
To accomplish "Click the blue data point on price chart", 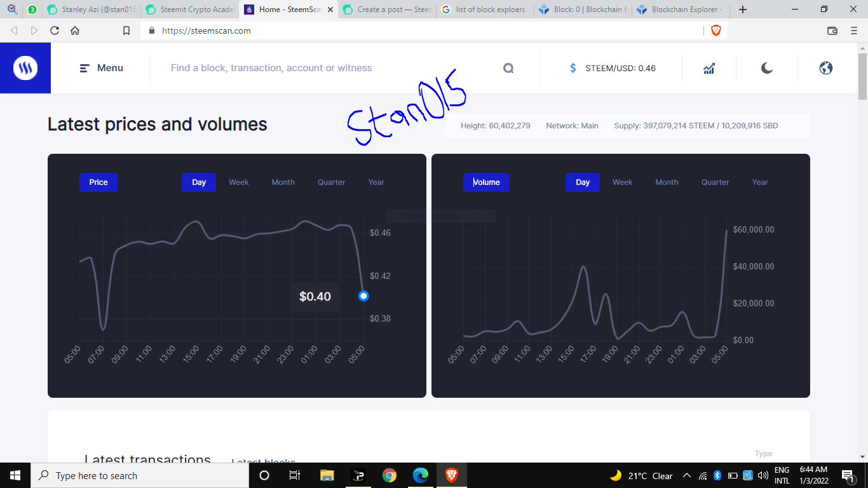I will (363, 295).
